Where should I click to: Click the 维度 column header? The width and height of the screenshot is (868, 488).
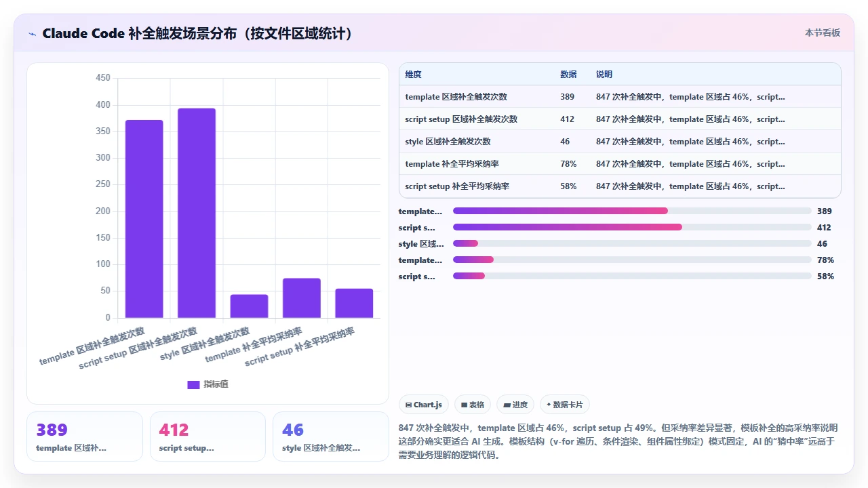[413, 75]
